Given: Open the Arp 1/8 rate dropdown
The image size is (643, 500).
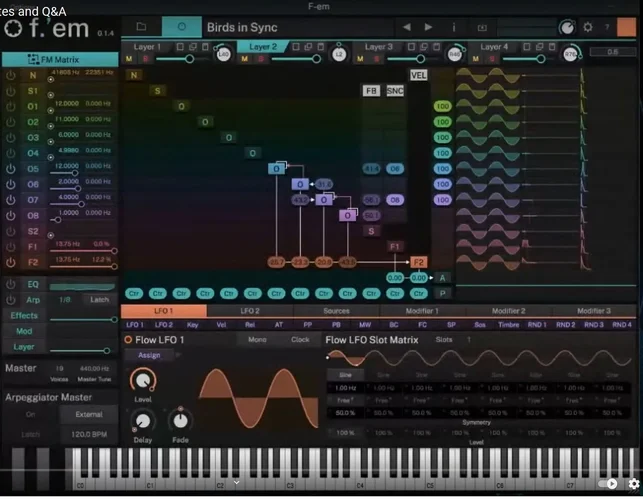Looking at the screenshot, I should [65, 300].
